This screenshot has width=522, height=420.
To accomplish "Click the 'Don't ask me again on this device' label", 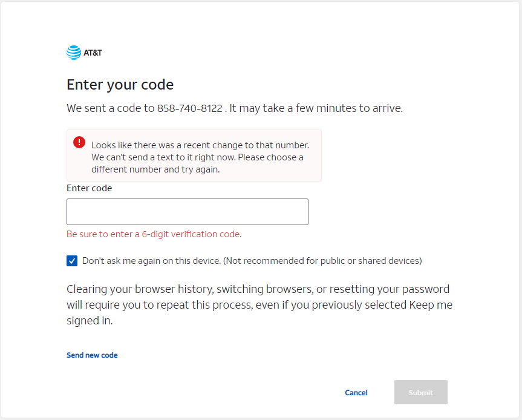I will 151,261.
